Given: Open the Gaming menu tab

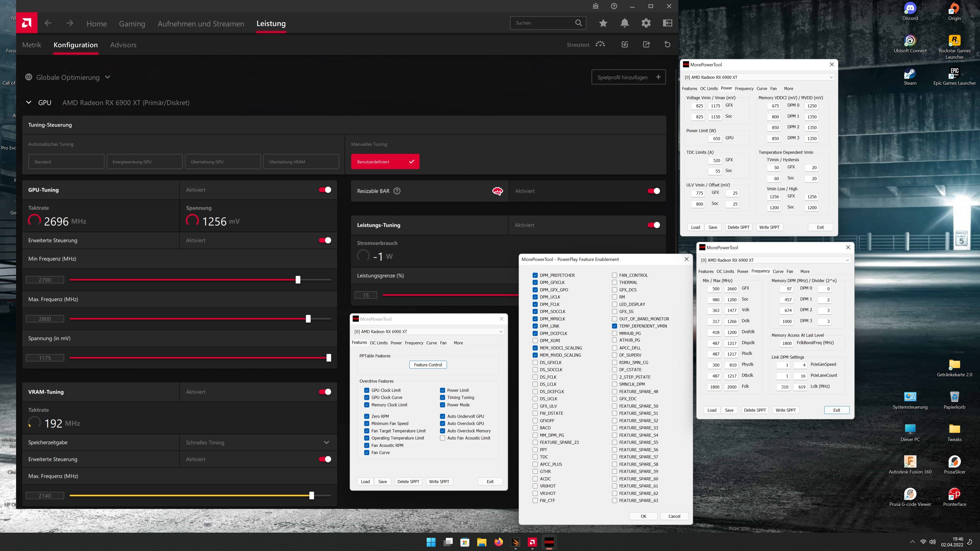Looking at the screenshot, I should pos(132,23).
